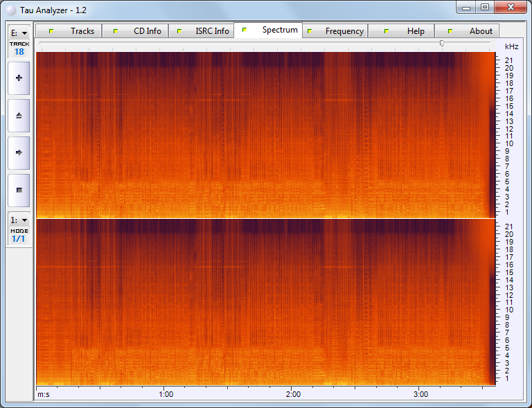
Task: Maximize the Tau Analyzer window
Action: [x=485, y=7]
